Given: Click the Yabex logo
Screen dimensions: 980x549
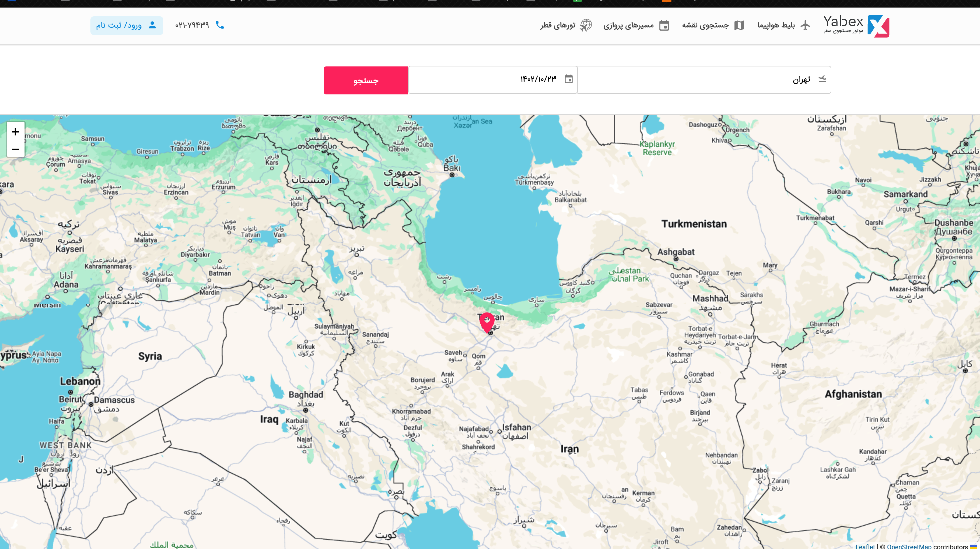Looking at the screenshot, I should [856, 25].
